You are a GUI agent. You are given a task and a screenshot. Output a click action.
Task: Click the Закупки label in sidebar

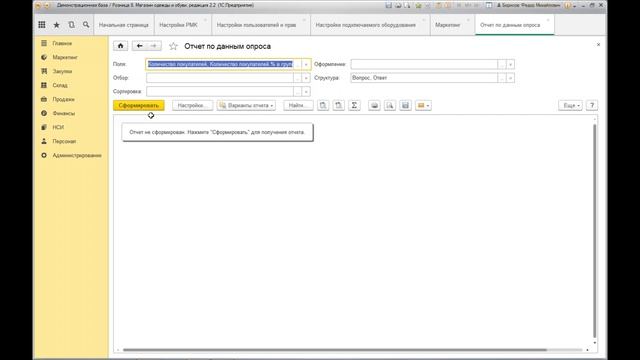pyautogui.click(x=62, y=71)
